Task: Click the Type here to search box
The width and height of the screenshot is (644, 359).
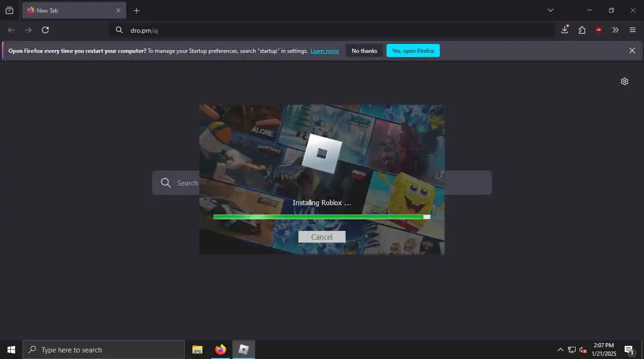Action: [103, 350]
